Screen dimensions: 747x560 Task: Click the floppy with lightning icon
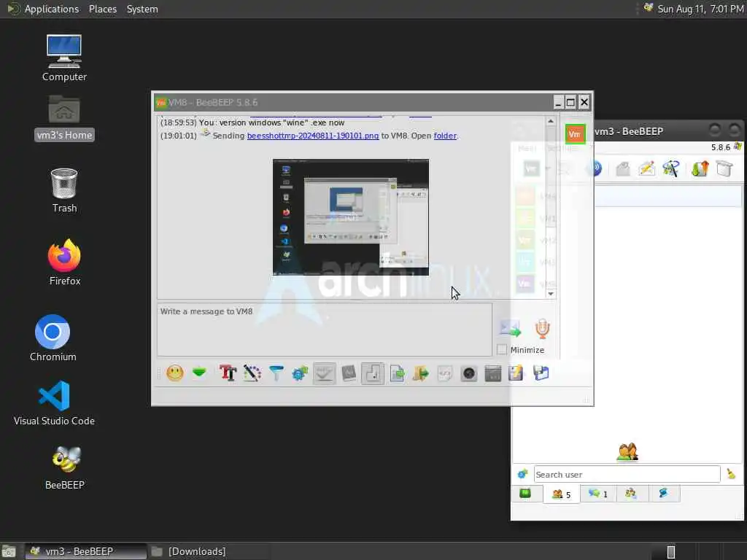click(516, 373)
